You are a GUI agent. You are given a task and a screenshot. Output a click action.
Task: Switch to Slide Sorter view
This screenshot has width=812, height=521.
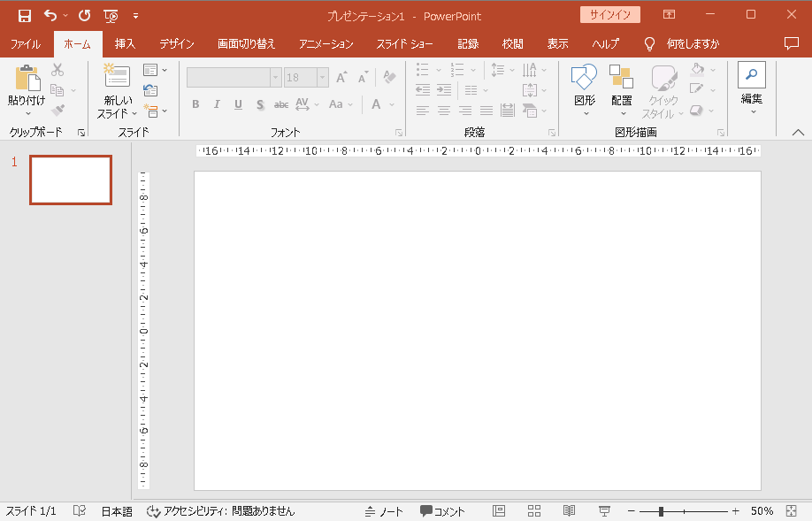click(x=534, y=511)
